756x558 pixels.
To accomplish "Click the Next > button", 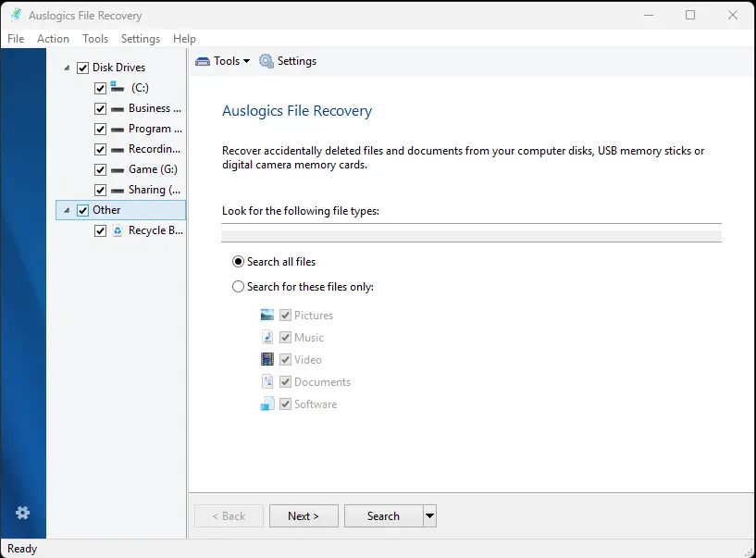I will pos(304,516).
